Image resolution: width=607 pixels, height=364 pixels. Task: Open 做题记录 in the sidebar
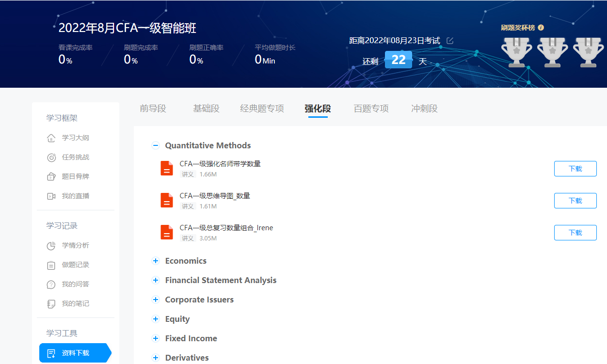[75, 265]
